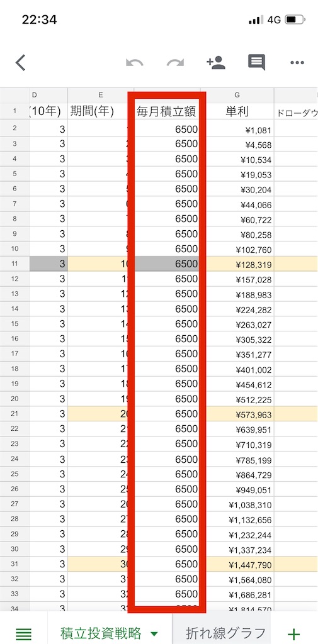Select row 11 header
The width and height of the screenshot is (318, 644).
(x=15, y=265)
